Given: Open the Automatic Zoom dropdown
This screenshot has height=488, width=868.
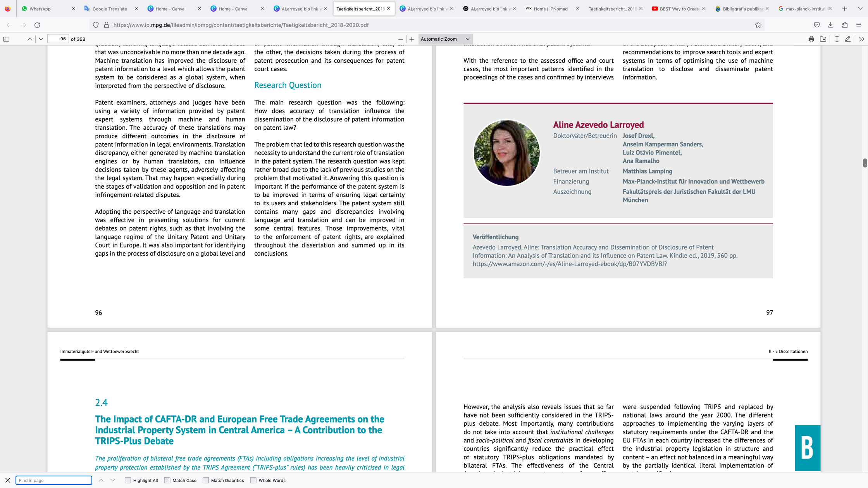Looking at the screenshot, I should pos(445,39).
